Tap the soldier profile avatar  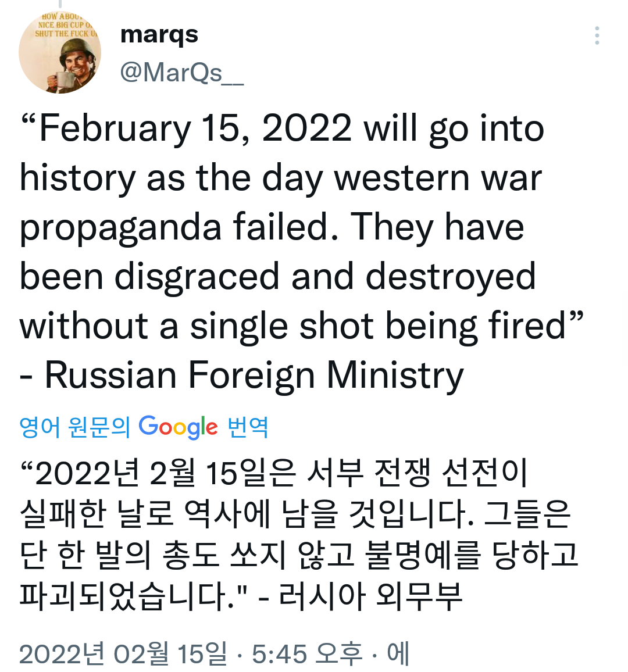point(60,52)
